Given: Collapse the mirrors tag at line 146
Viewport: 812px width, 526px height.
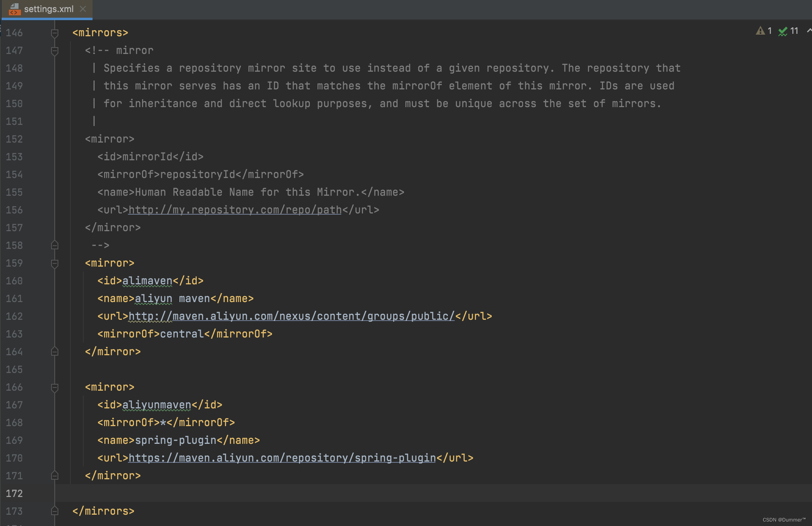Looking at the screenshot, I should [x=55, y=33].
